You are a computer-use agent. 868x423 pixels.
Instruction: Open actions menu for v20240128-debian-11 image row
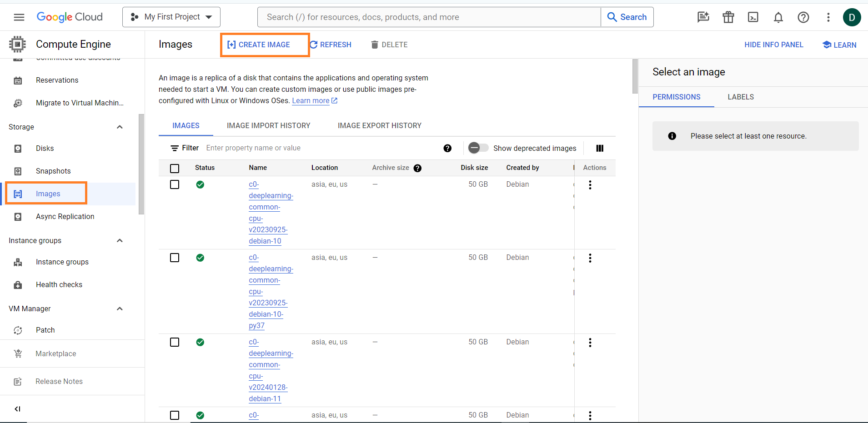[x=590, y=343]
